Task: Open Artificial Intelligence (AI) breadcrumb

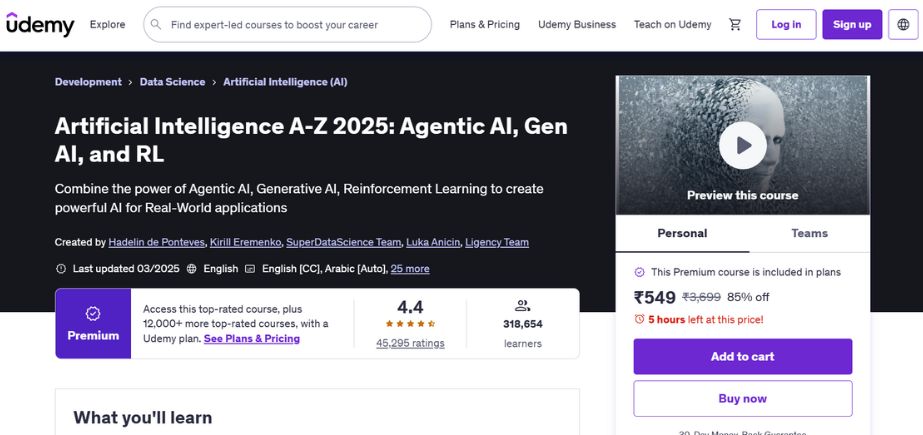Action: click(285, 82)
